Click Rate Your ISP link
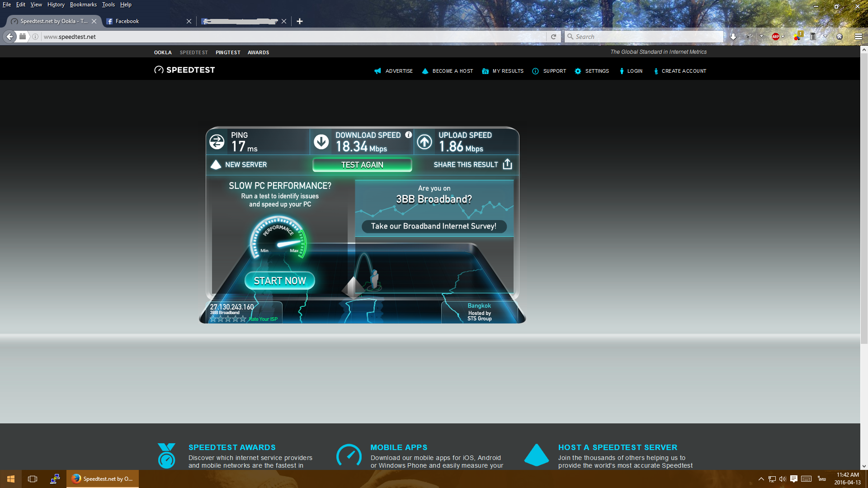Image resolution: width=868 pixels, height=488 pixels. (x=263, y=319)
